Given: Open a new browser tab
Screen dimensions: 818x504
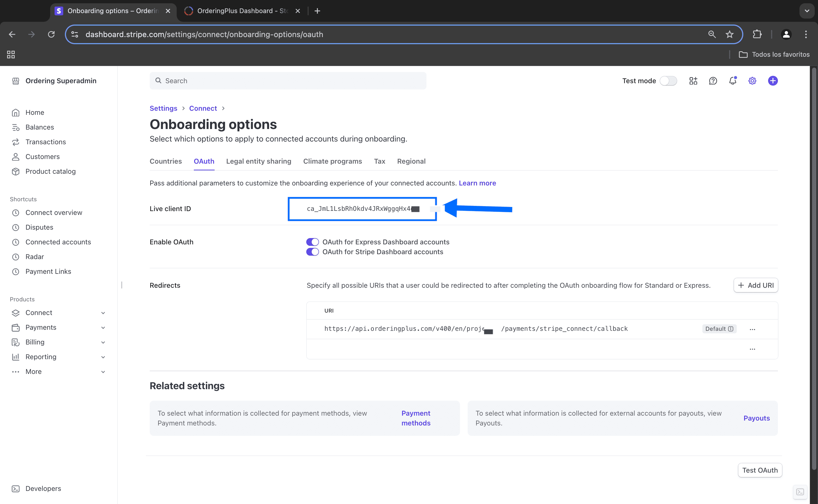Looking at the screenshot, I should [317, 11].
